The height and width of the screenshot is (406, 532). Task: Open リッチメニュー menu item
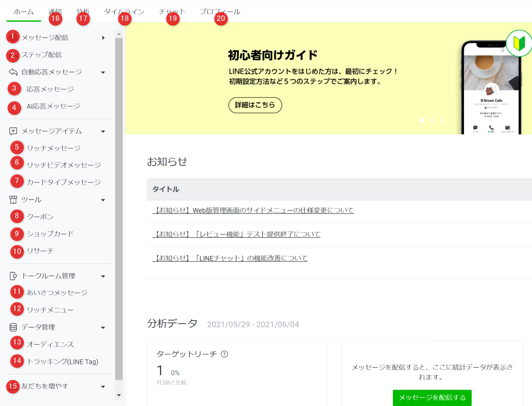click(50, 310)
